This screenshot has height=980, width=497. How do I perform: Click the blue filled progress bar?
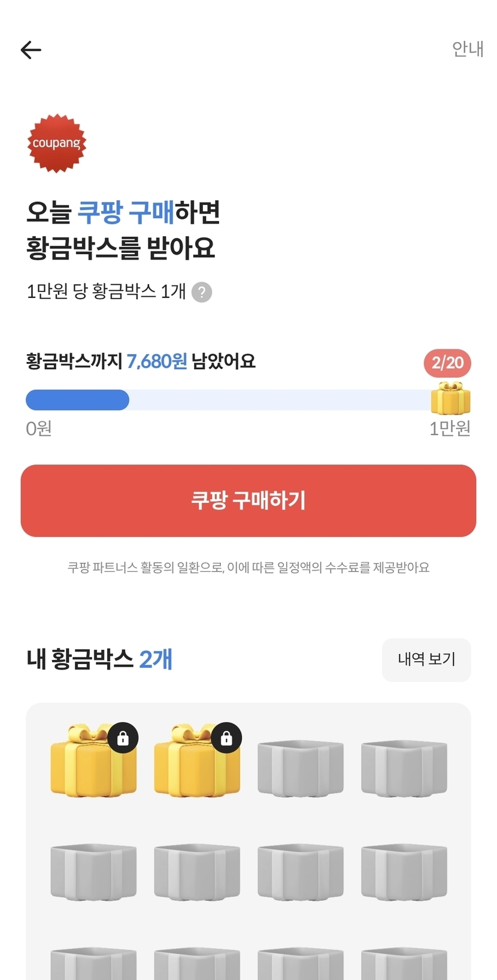77,400
